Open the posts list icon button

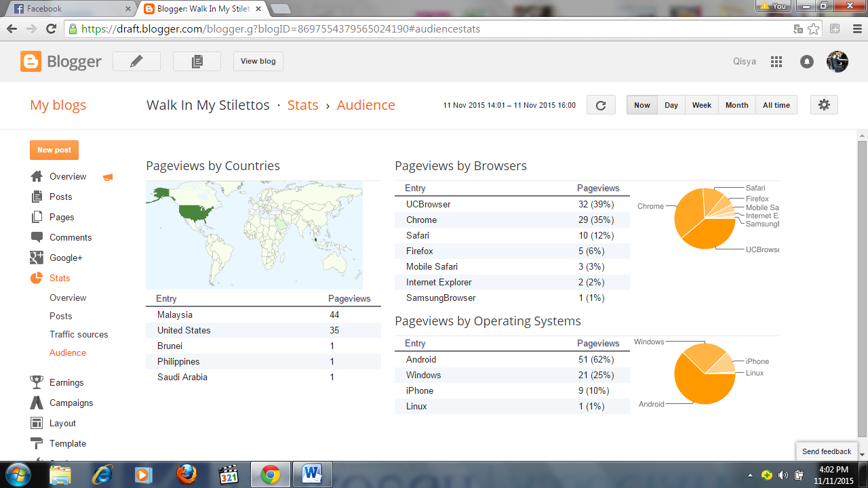coord(197,61)
